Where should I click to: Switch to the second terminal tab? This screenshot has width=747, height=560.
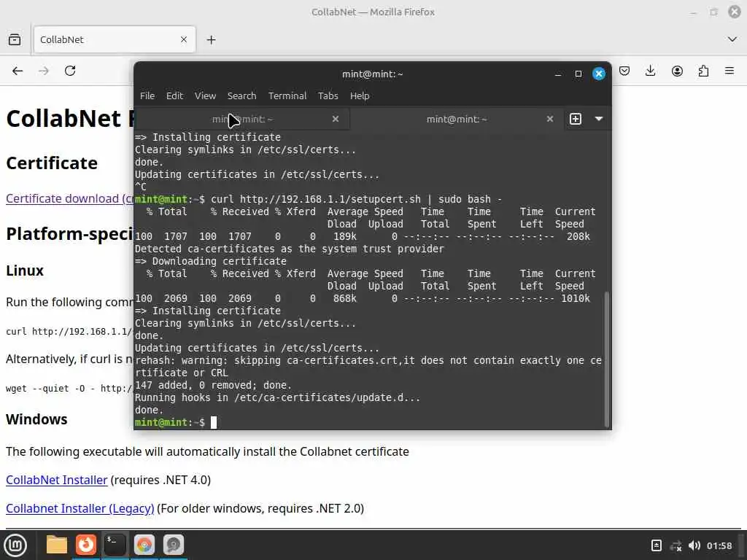457,119
